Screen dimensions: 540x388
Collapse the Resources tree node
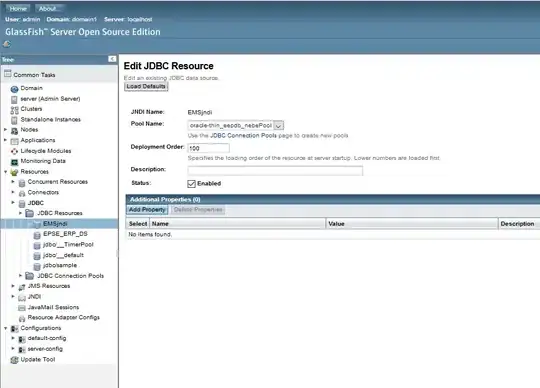[6, 171]
